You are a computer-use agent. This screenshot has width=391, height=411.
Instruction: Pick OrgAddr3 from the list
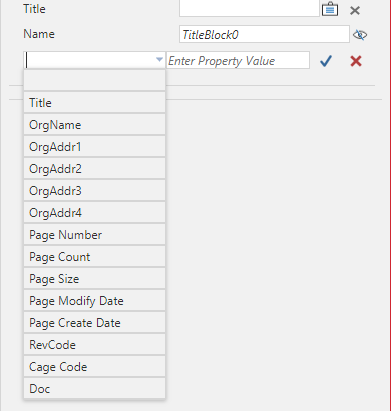click(x=95, y=190)
